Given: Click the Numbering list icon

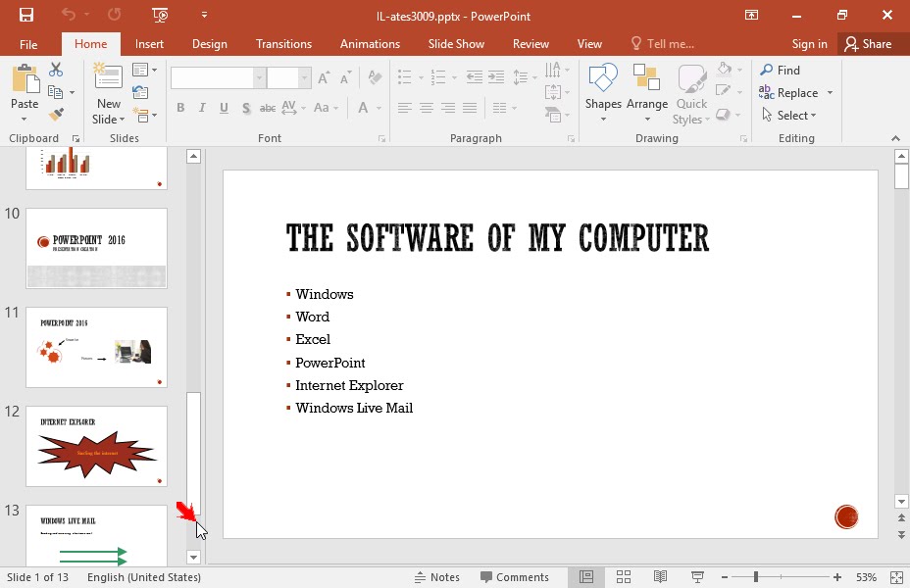Looking at the screenshot, I should pyautogui.click(x=438, y=76).
